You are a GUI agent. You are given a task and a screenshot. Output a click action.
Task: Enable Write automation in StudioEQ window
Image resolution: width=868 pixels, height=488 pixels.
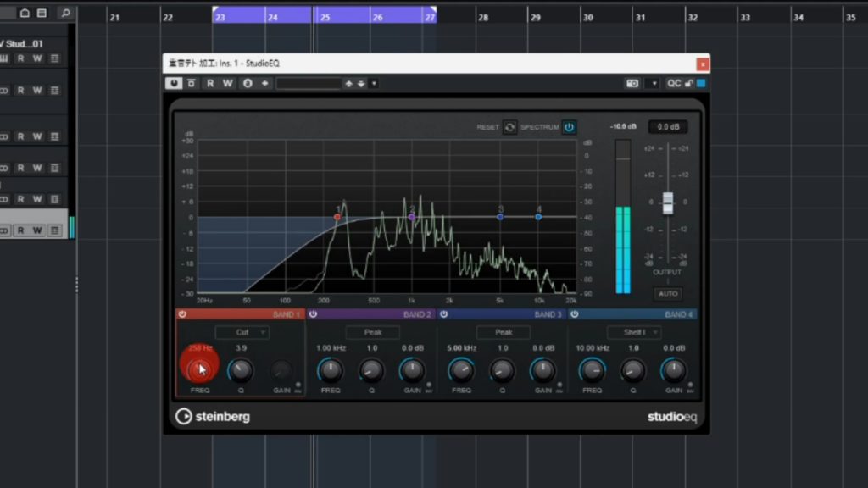click(x=228, y=83)
